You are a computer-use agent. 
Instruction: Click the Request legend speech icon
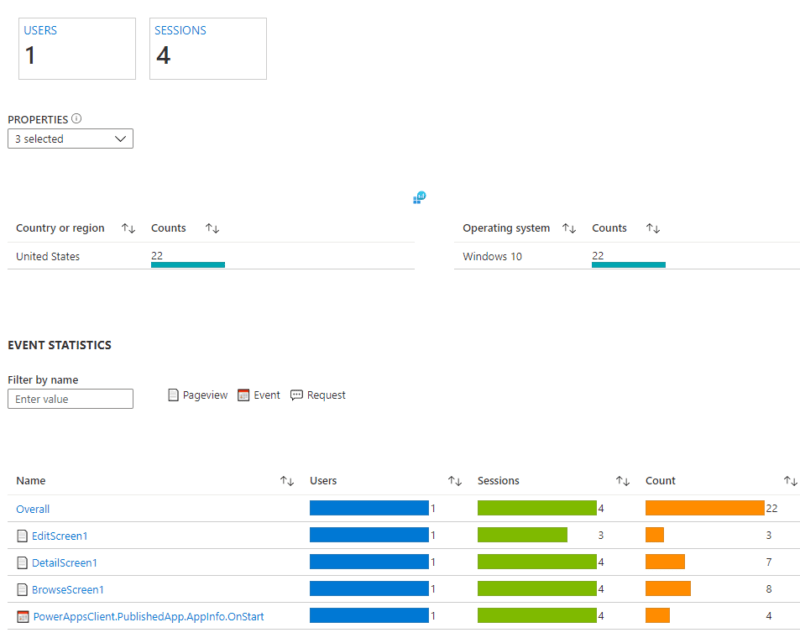pos(296,395)
